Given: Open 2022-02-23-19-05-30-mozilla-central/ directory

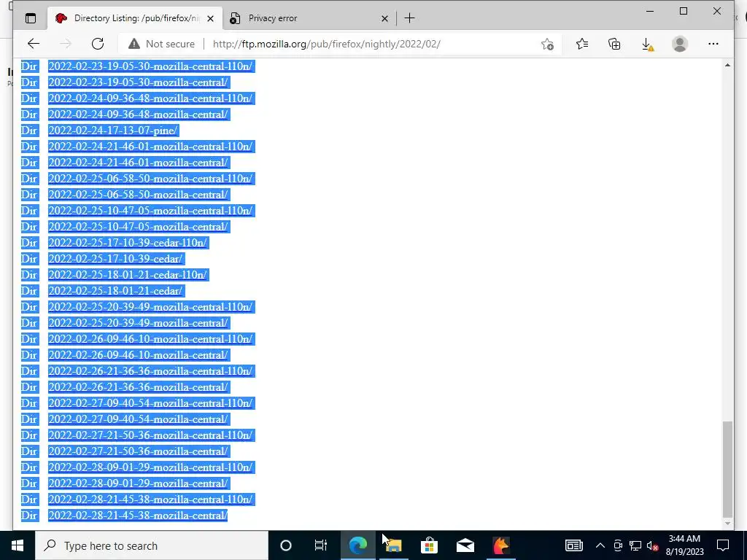Looking at the screenshot, I should pyautogui.click(x=138, y=82).
